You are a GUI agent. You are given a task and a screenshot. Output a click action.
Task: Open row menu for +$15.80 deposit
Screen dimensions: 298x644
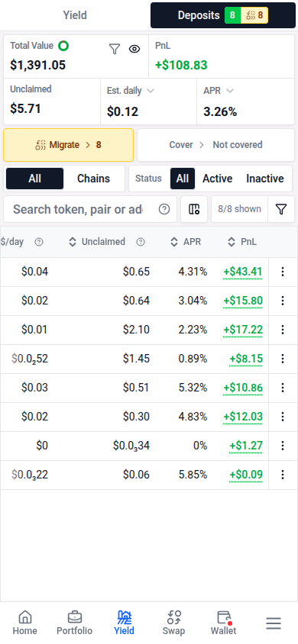[x=283, y=301]
